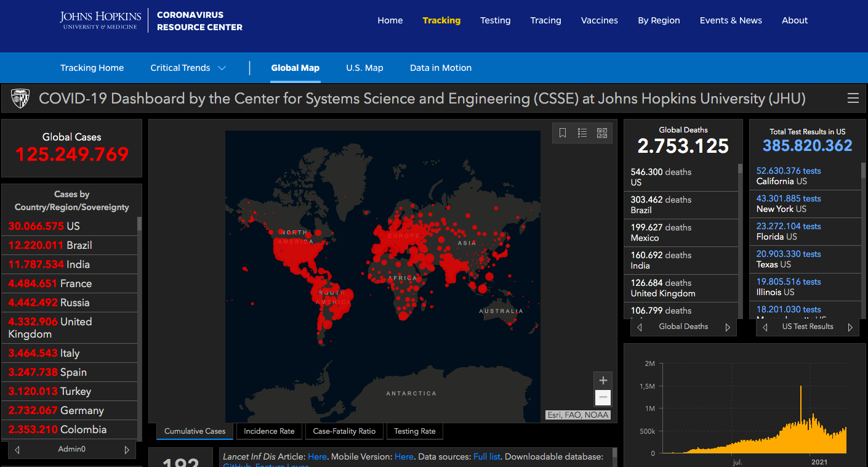
Task: Zoom out on the world map
Action: tap(603, 398)
